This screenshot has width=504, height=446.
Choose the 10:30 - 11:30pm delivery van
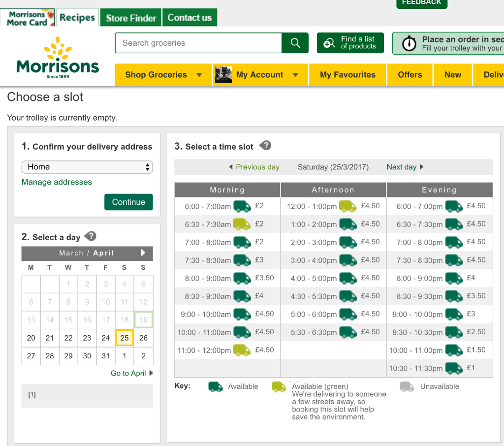pos(454,368)
